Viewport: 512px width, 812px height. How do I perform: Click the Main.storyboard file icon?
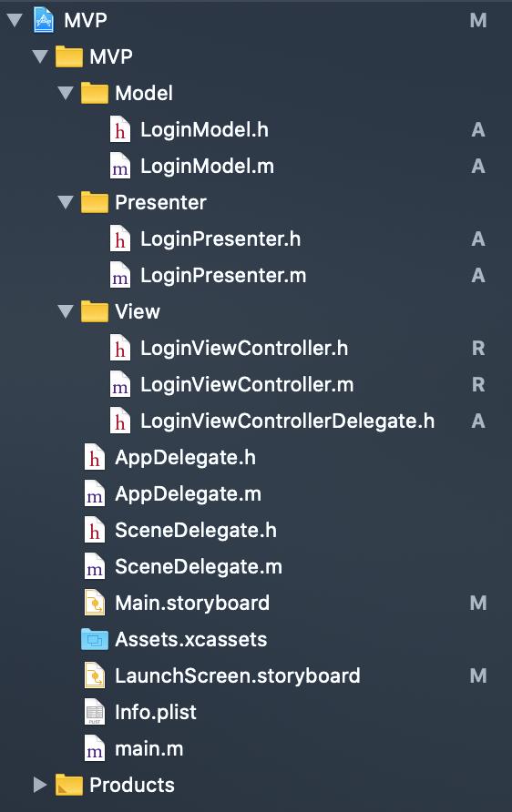click(95, 603)
